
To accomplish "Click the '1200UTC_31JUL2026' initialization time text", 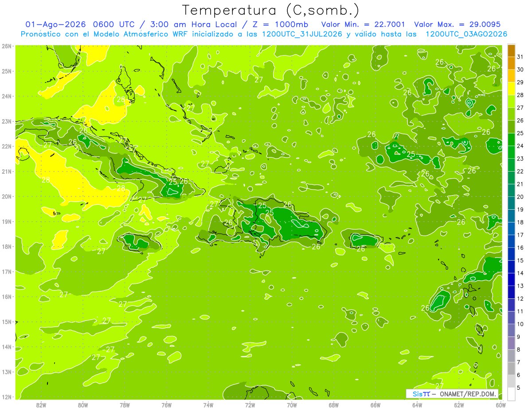I will (302, 34).
